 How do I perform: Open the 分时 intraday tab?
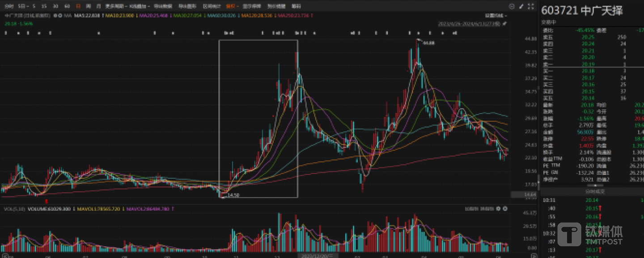[x=9, y=6]
